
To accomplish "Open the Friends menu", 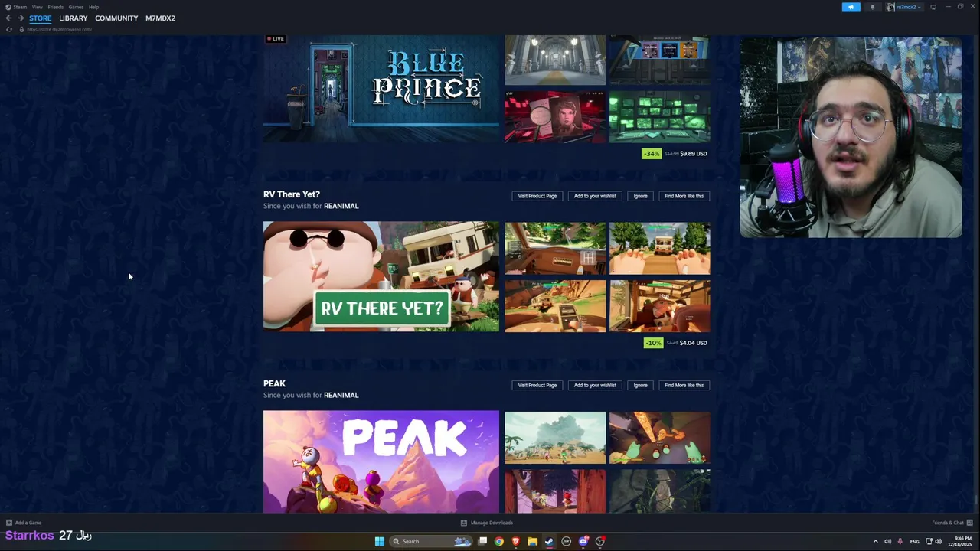I will (x=55, y=7).
